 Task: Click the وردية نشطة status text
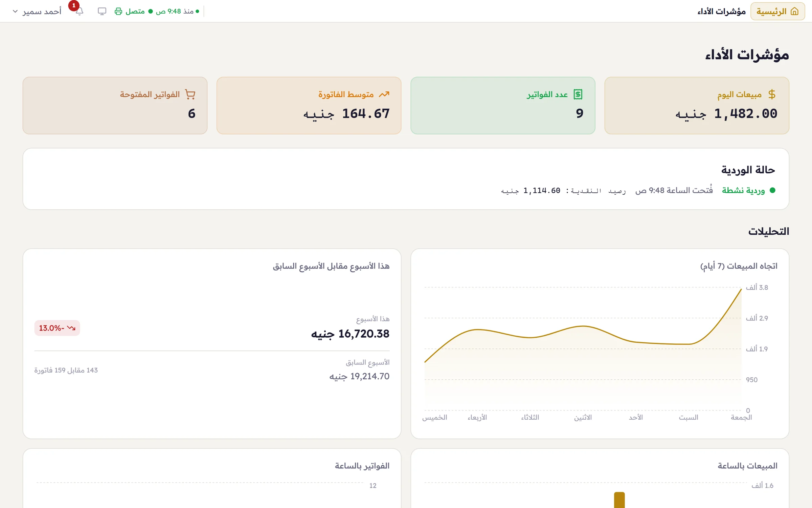pos(743,190)
